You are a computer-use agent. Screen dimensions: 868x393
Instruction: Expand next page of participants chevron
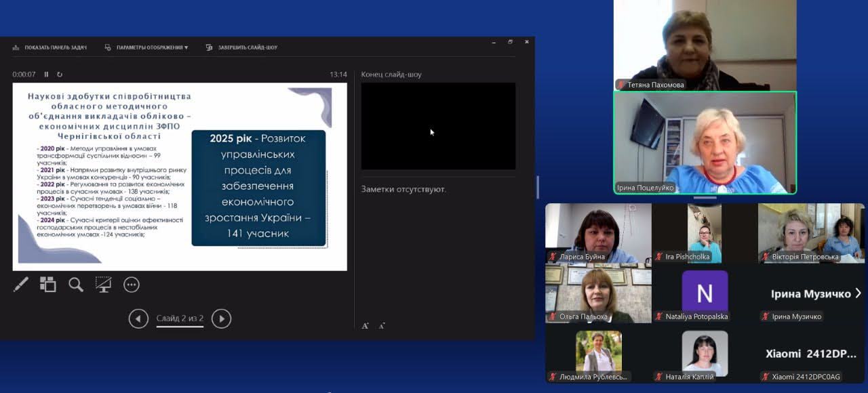(858, 293)
